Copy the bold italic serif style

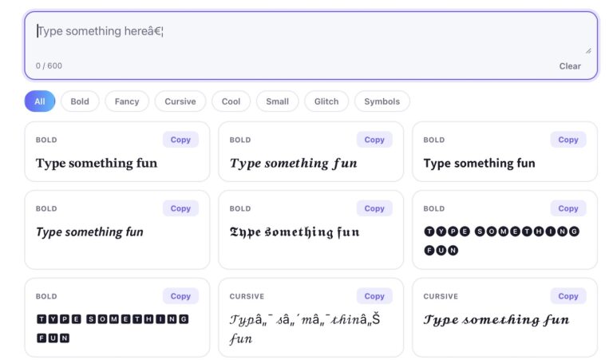[374, 140]
